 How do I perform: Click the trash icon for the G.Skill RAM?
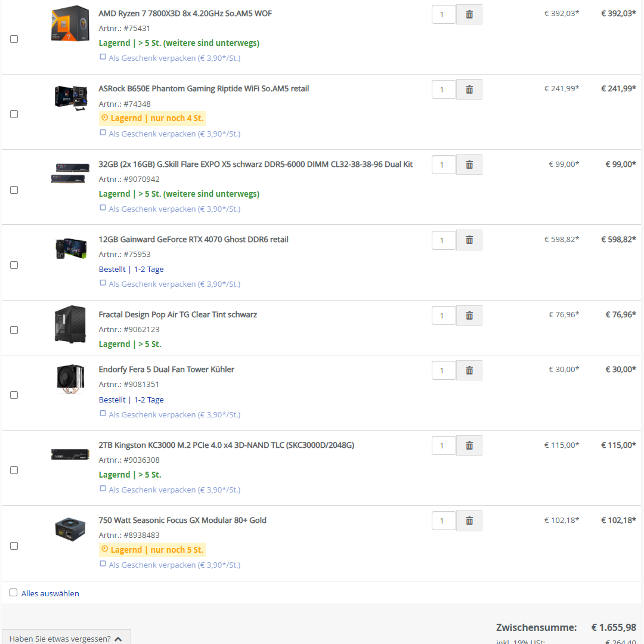pyautogui.click(x=469, y=165)
